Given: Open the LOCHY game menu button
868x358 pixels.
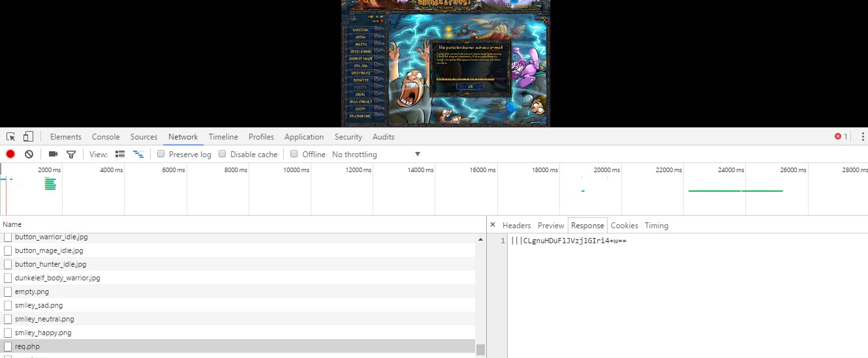Looking at the screenshot, I should 360,108.
